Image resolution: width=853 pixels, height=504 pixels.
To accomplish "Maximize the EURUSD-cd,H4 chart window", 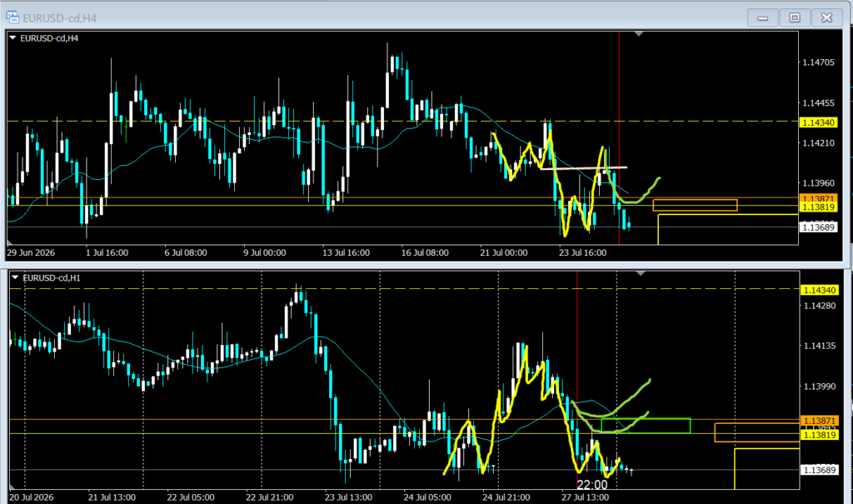I will point(795,18).
